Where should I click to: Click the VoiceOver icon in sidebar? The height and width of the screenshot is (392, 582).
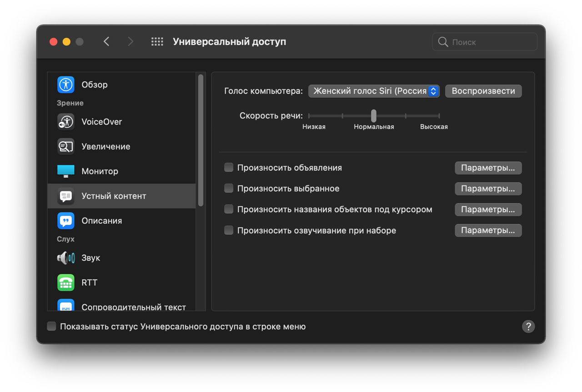point(66,122)
